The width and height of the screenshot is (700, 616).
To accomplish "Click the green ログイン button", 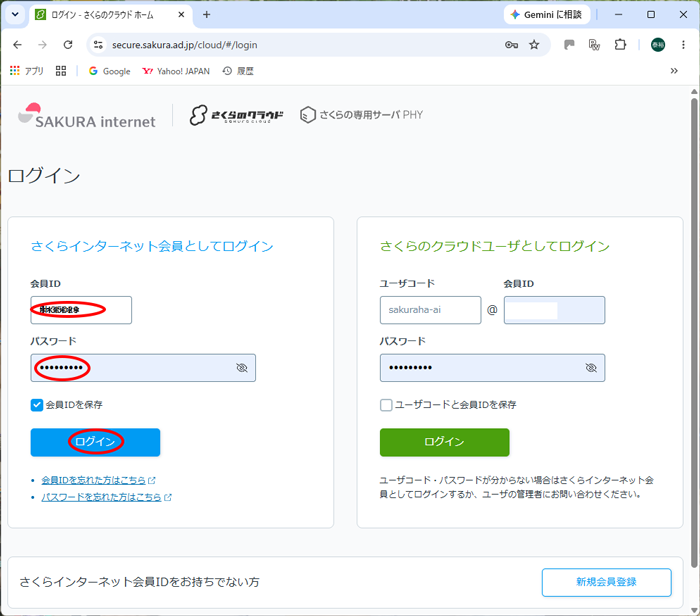I will 445,442.
